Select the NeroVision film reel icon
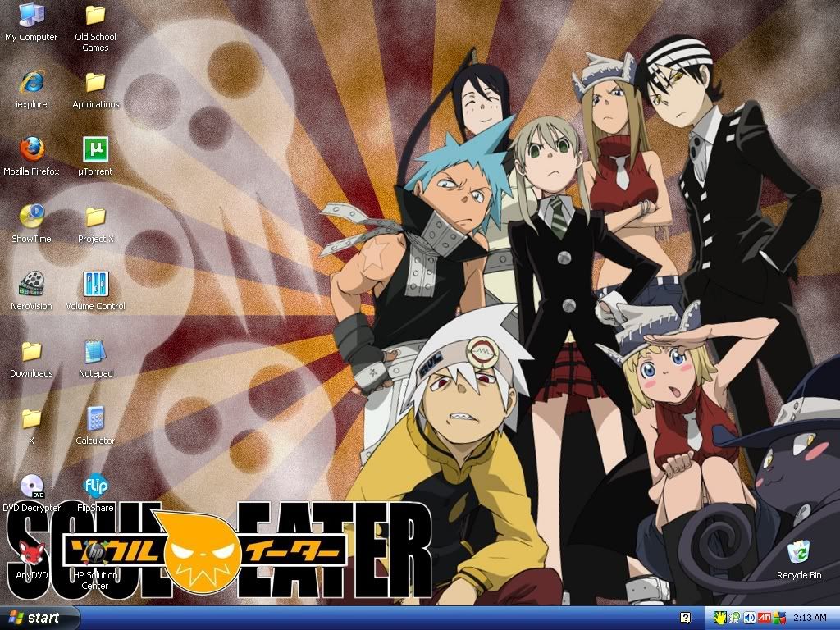Screen dimensions: 840x630 coord(31,284)
